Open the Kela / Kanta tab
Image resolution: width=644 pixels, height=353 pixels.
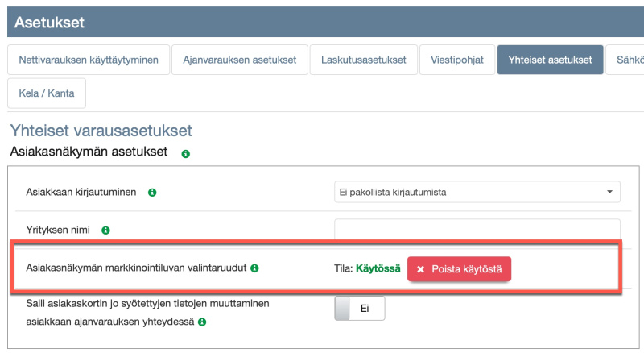tap(47, 93)
